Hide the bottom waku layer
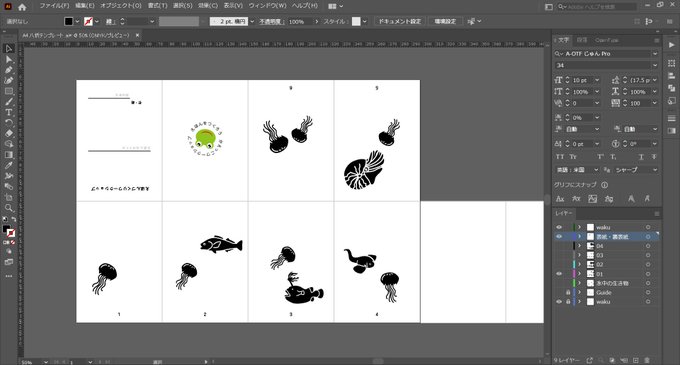The width and height of the screenshot is (680, 365). click(559, 302)
